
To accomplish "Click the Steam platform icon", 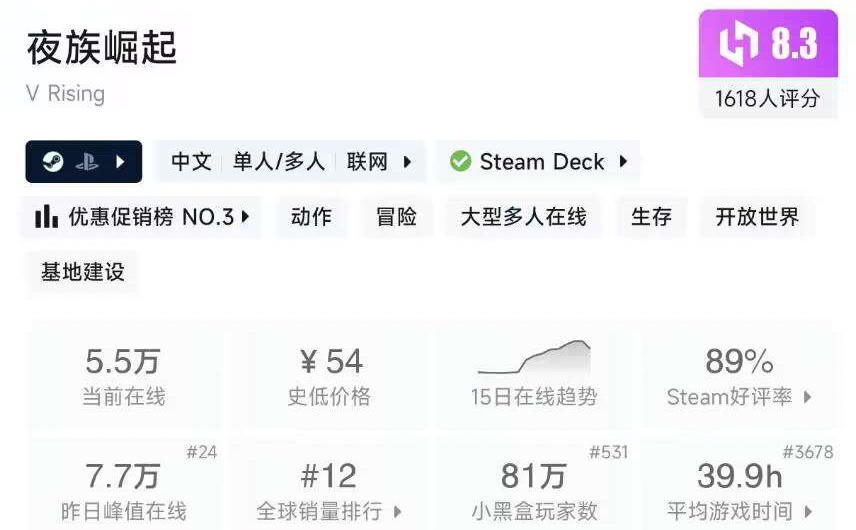I will coord(53,162).
